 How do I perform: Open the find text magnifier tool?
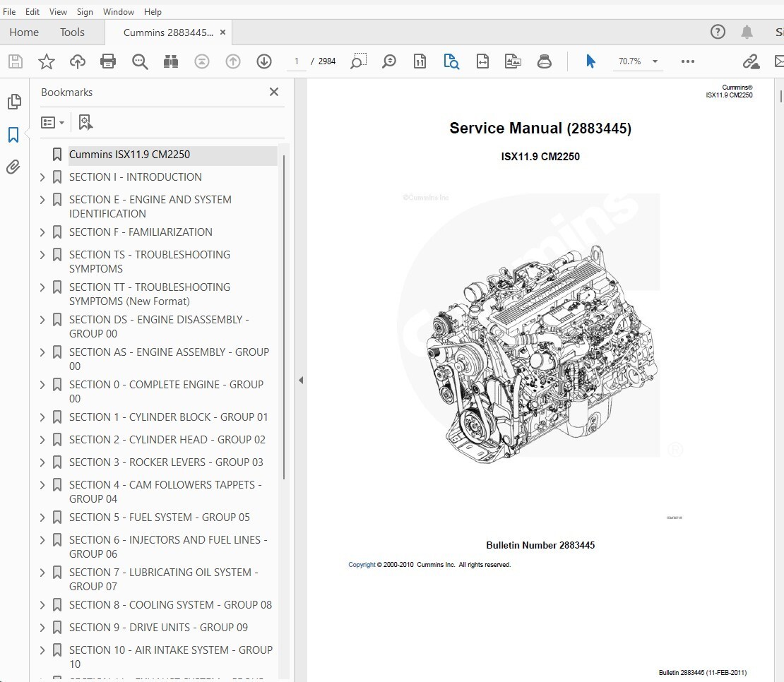pyautogui.click(x=140, y=61)
